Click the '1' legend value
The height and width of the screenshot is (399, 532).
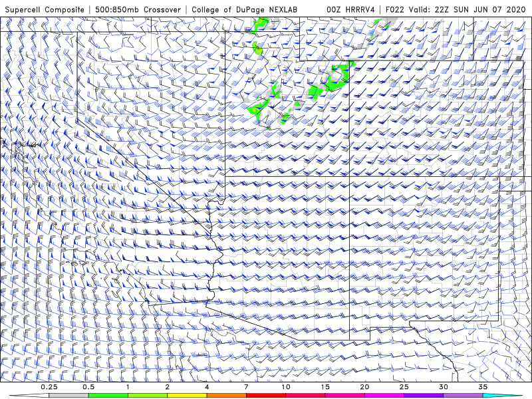point(128,387)
